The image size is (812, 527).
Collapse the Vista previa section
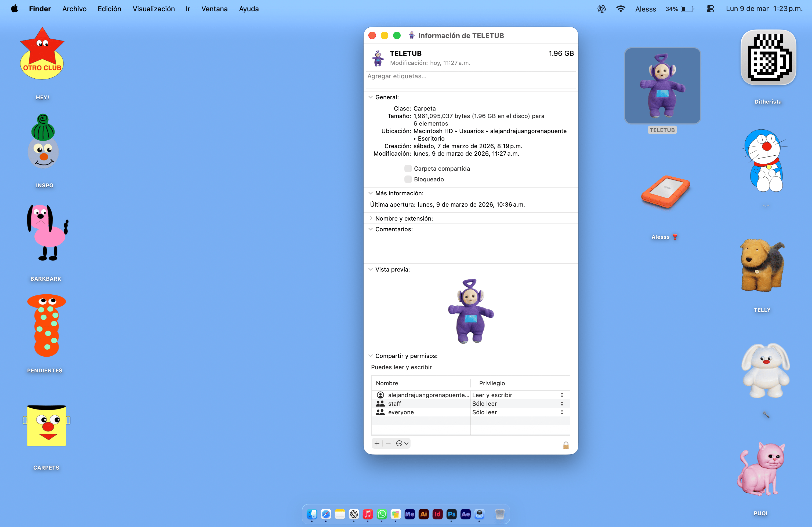click(x=371, y=269)
